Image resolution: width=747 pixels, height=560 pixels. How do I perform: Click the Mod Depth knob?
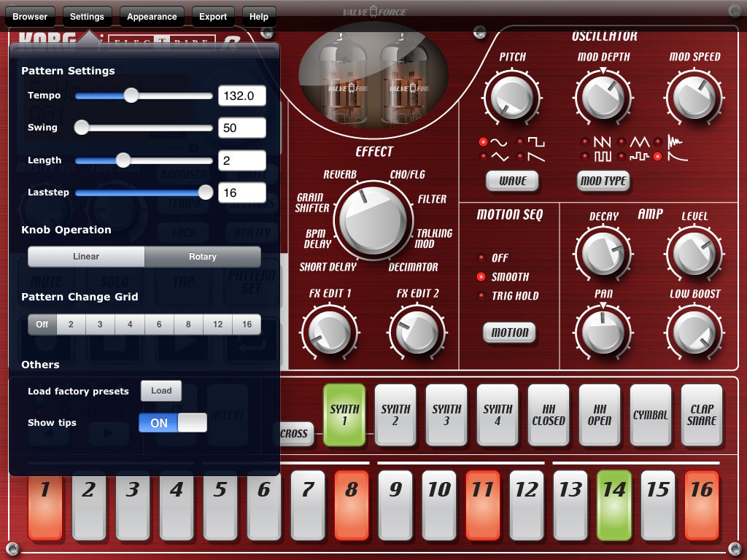coord(603,98)
